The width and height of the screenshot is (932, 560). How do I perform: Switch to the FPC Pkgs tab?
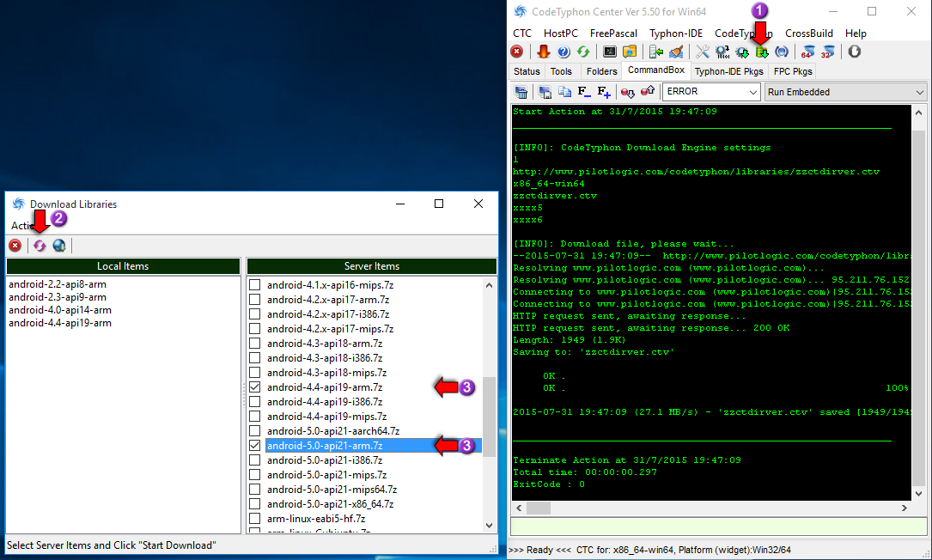tap(793, 71)
